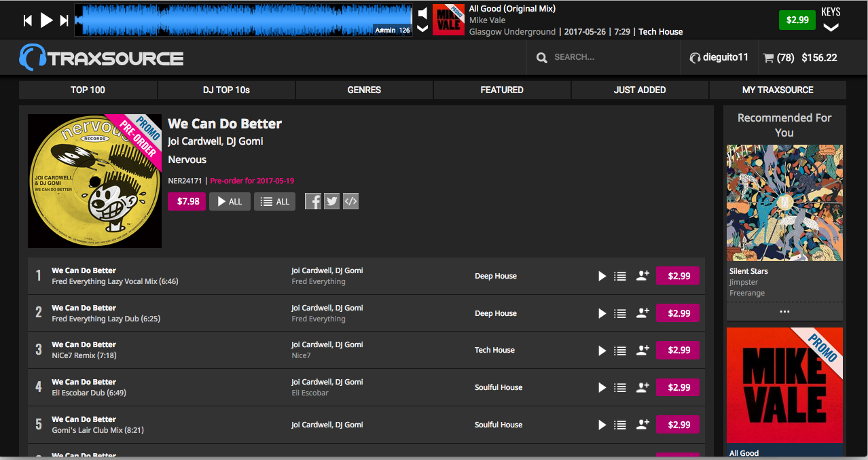
Task: Buy the full release for $7.98
Action: (x=187, y=201)
